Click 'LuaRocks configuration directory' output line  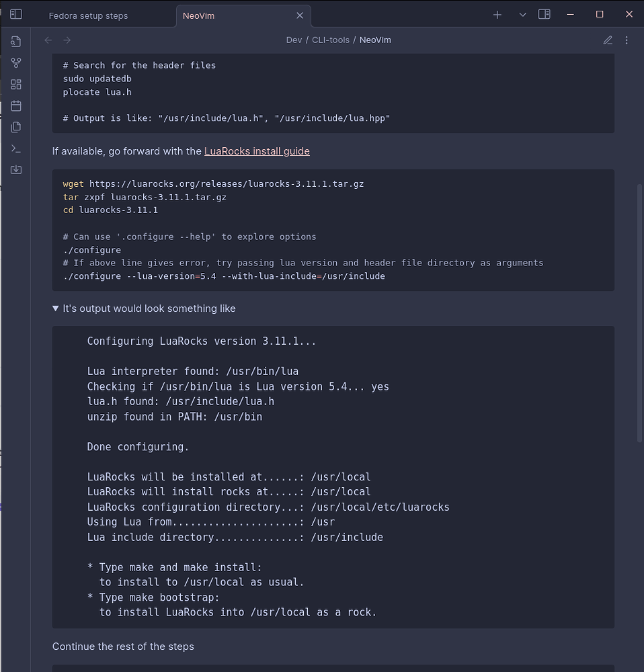click(x=268, y=507)
